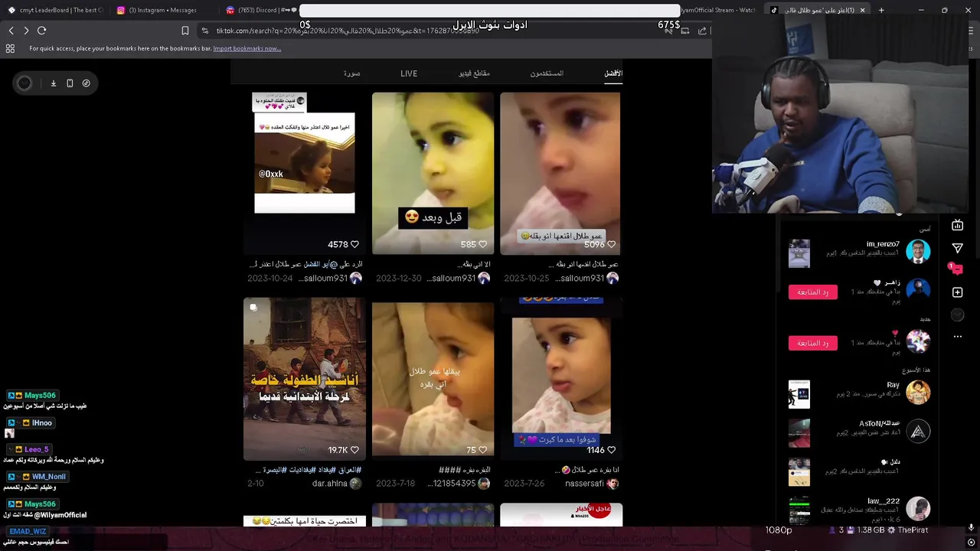This screenshot has width=980, height=551.
Task: Open a new browser tab with plus
Action: pyautogui.click(x=881, y=10)
